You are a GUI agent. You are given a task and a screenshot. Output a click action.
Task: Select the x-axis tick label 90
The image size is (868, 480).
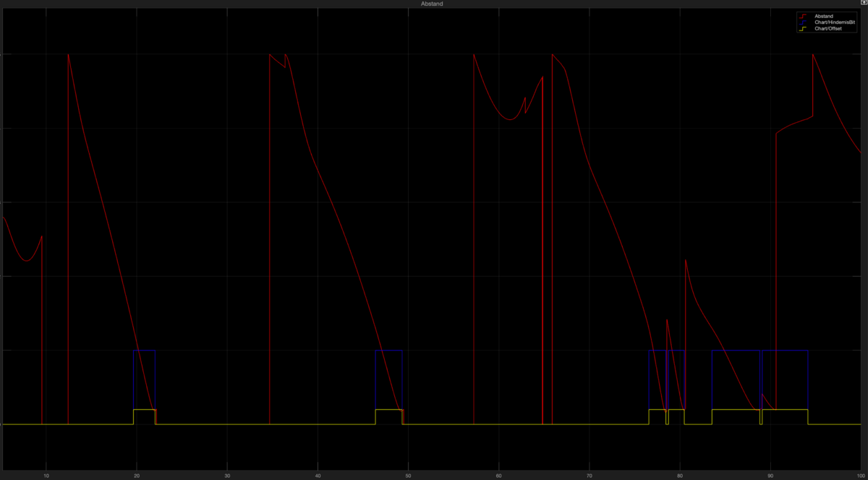point(770,476)
